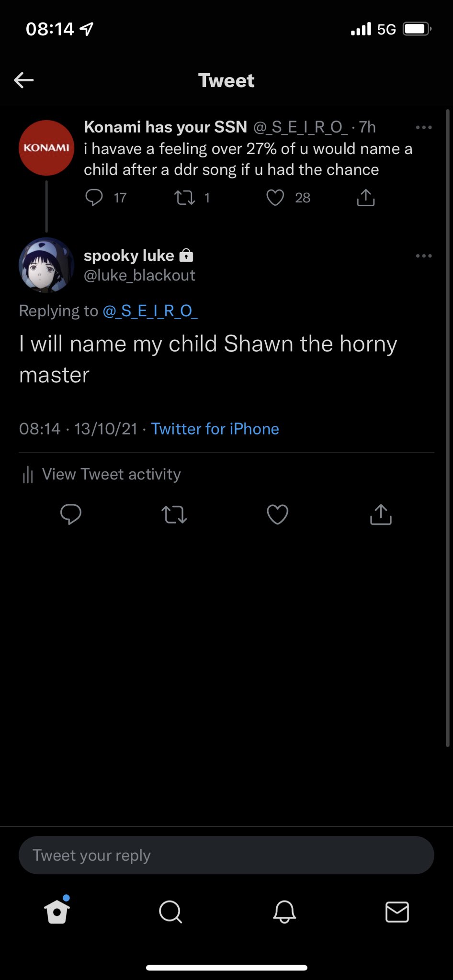Like the tweet with 28 likes

pyautogui.click(x=275, y=198)
